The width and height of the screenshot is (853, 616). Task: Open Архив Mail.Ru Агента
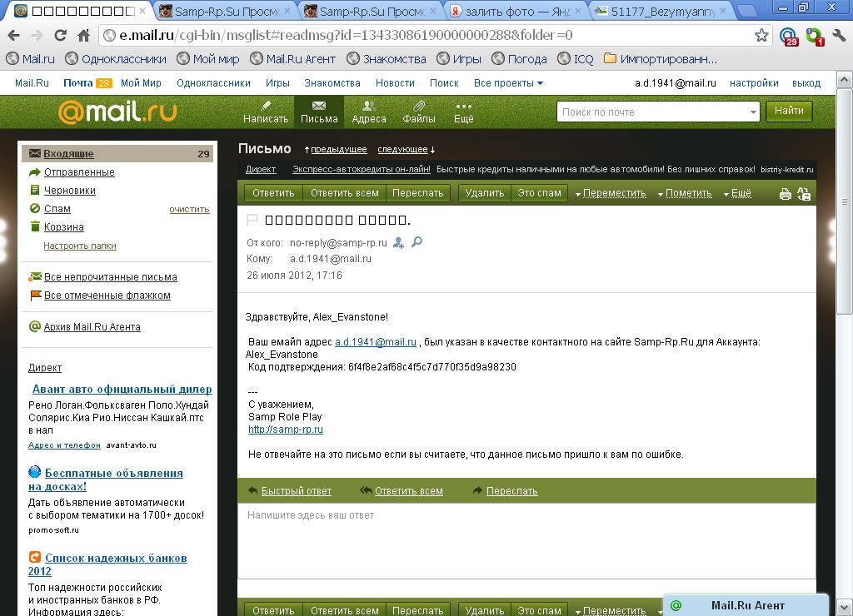click(92, 327)
